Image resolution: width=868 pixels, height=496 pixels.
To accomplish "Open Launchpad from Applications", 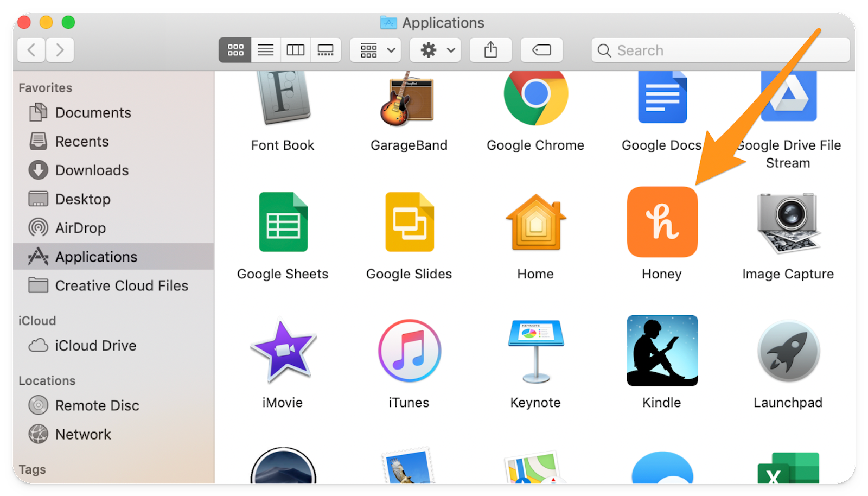I will (788, 350).
